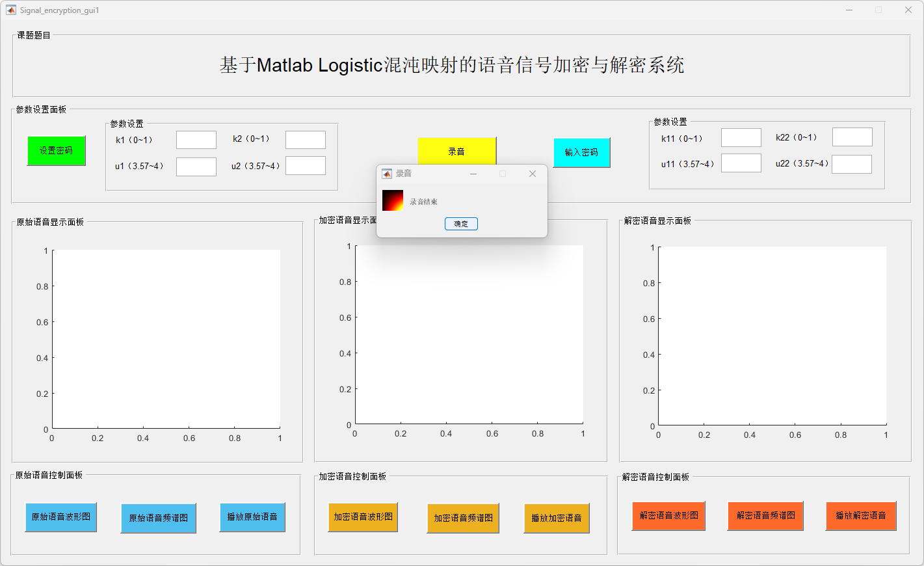Screen dimensions: 924x566
Task: Close the 录音 dialog with its X button
Action: [x=533, y=174]
